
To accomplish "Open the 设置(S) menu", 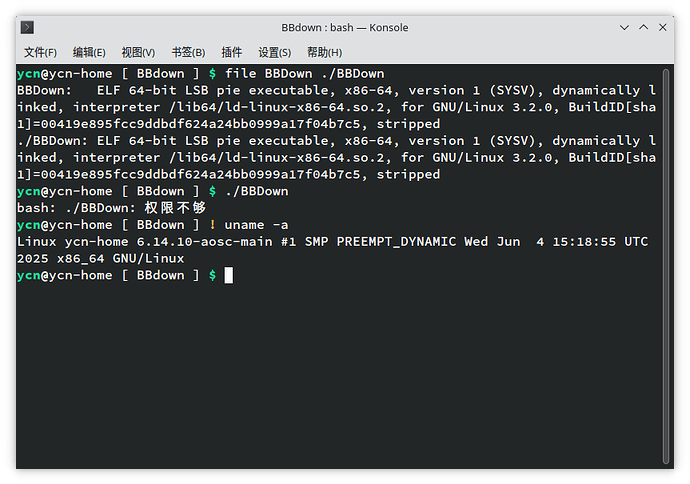I will click(275, 52).
